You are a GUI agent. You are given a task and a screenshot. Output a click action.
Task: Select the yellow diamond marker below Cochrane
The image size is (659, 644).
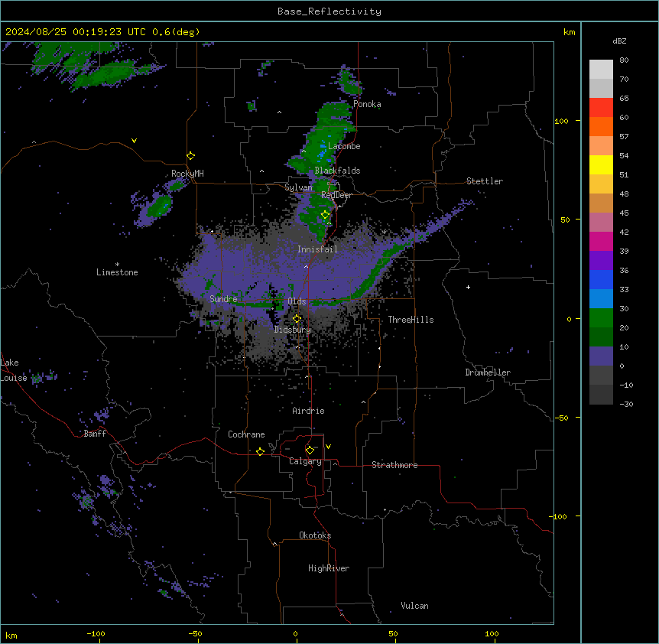point(260,451)
